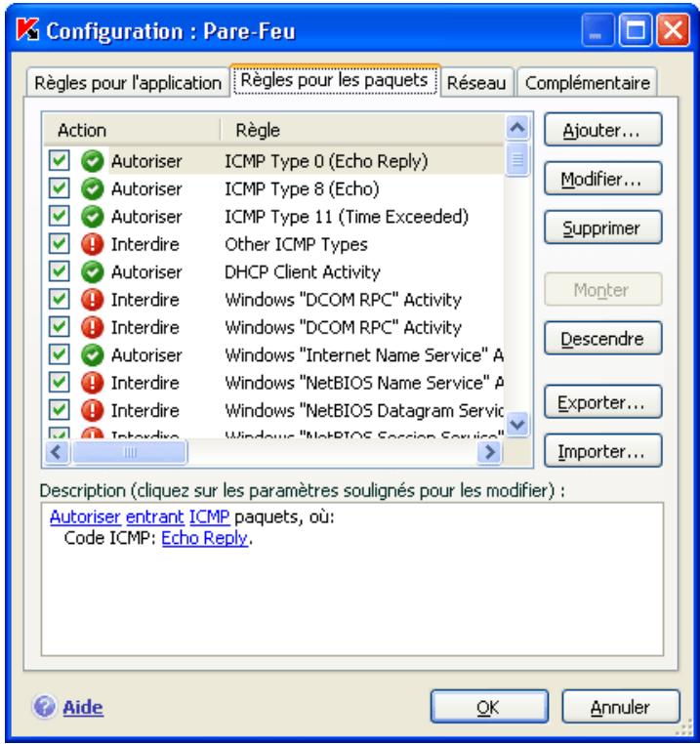Click the green allow icon for ICMP Type 11
The height and width of the screenshot is (744, 700).
pos(92,217)
